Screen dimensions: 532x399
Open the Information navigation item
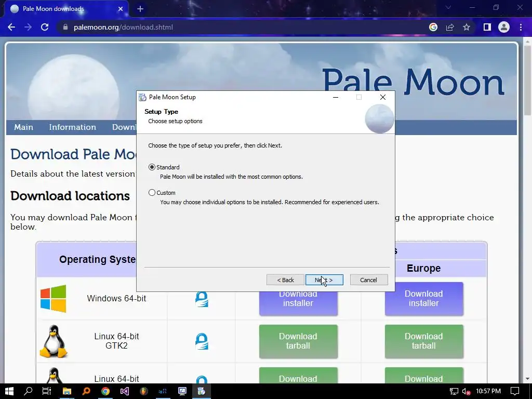click(x=73, y=127)
